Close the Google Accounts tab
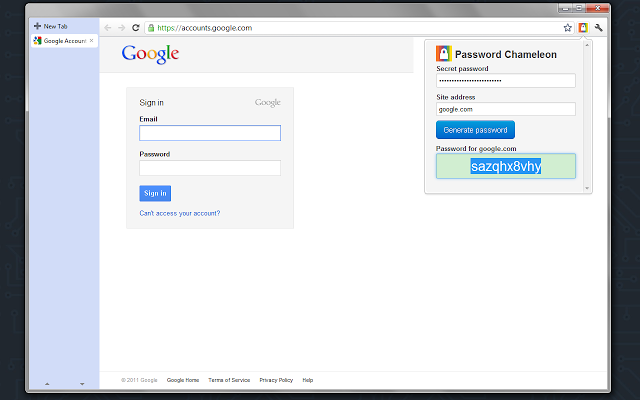 click(92, 41)
